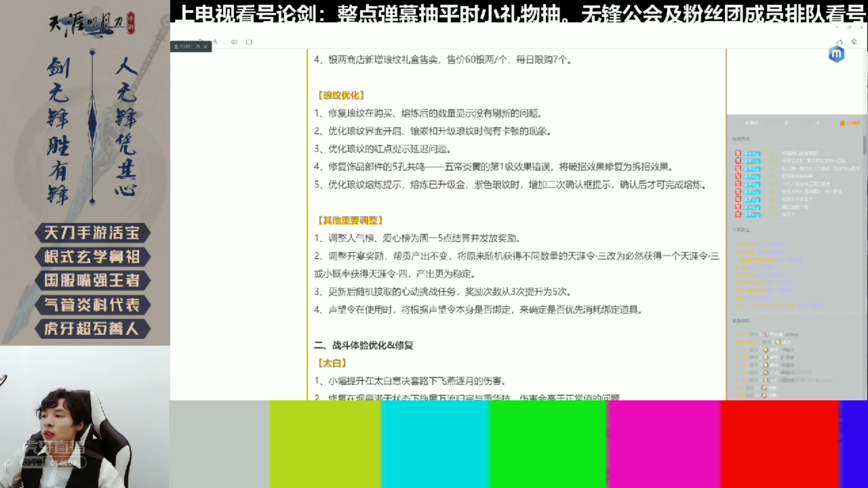Click first red badge in chat list
868x488 pixels.
coord(738,153)
